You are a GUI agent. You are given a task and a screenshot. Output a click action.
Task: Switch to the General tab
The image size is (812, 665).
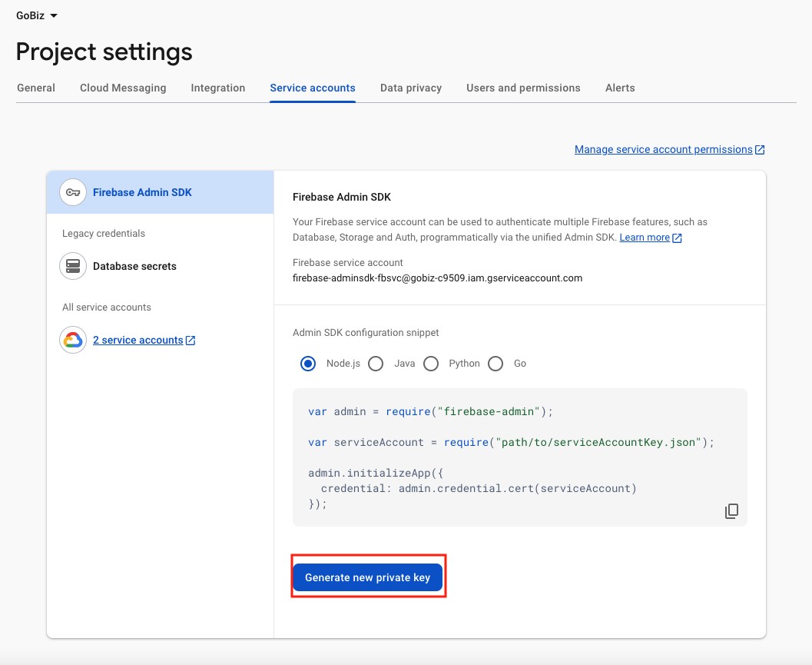pyautogui.click(x=36, y=88)
